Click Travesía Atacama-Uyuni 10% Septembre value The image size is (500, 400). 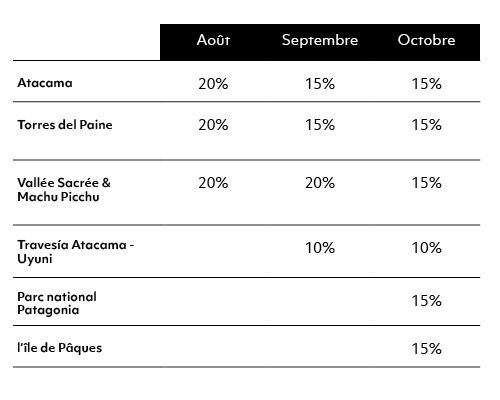click(x=320, y=248)
